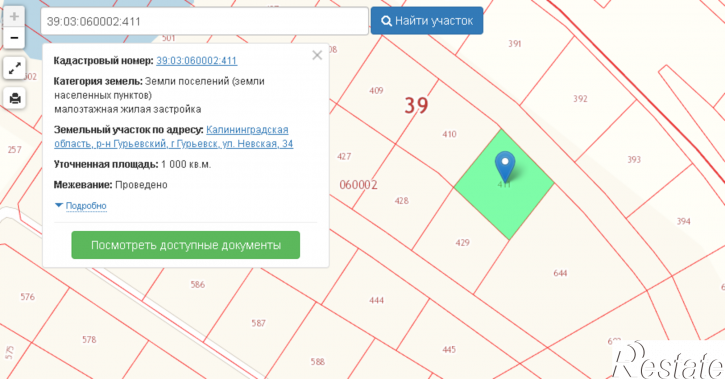
Task: Open cadastral number link 39:03:060002:411
Action: (197, 61)
